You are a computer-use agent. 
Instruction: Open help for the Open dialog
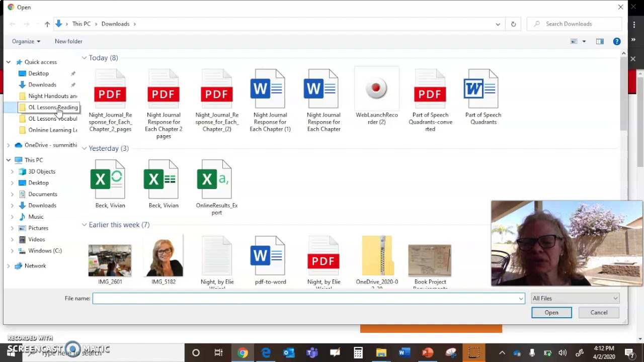(x=617, y=41)
